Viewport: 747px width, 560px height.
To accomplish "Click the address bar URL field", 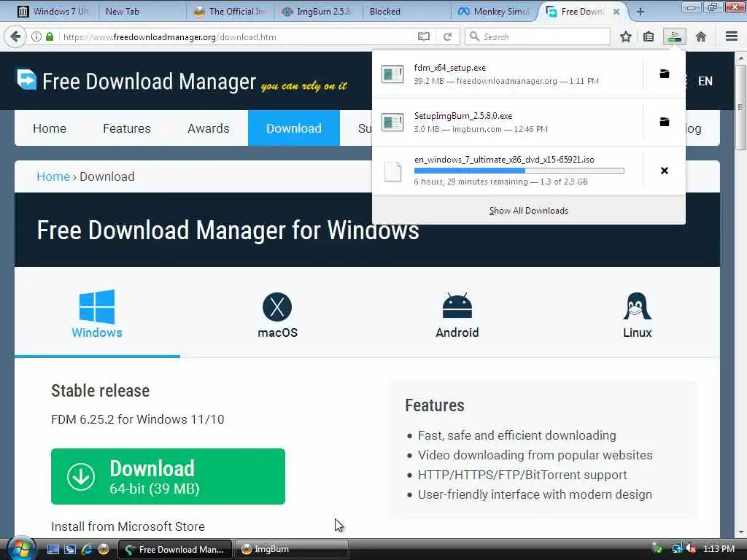I will [x=239, y=36].
